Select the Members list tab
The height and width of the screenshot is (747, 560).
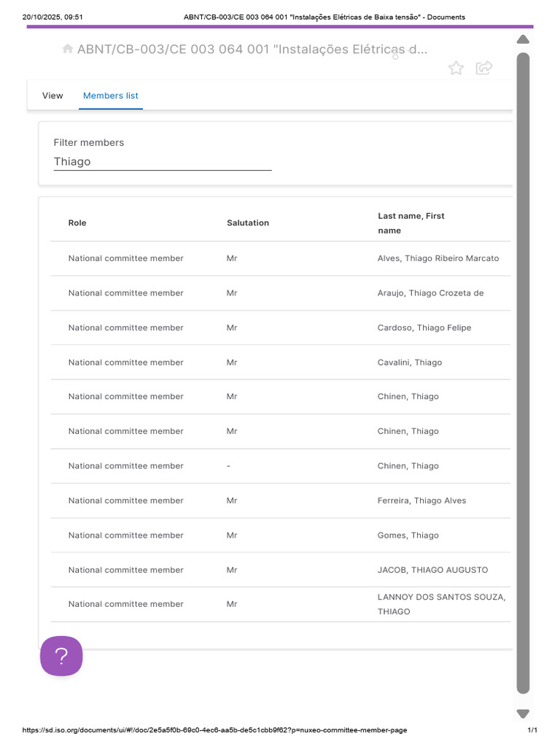(111, 96)
